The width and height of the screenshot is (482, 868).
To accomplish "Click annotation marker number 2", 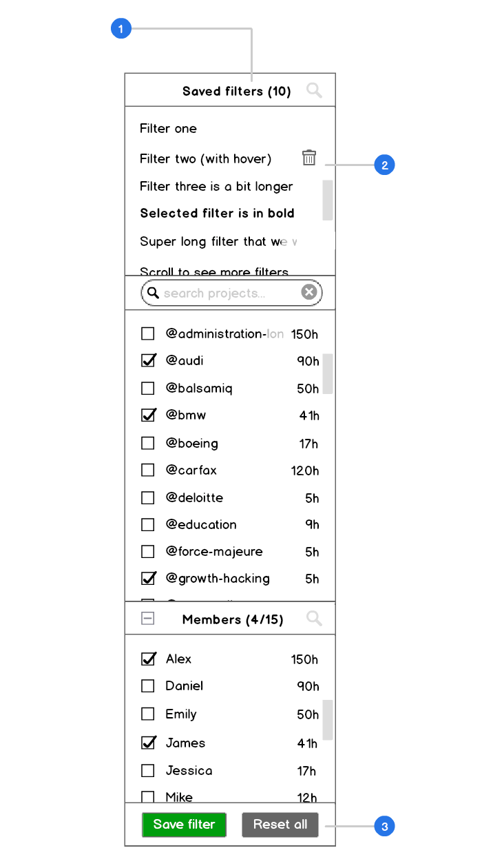I will [x=384, y=165].
